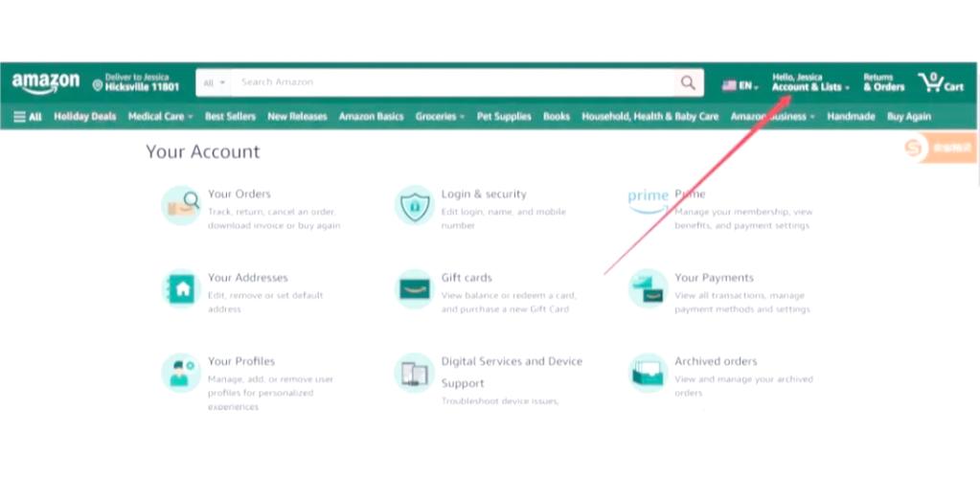Click the Cart label text

click(954, 87)
